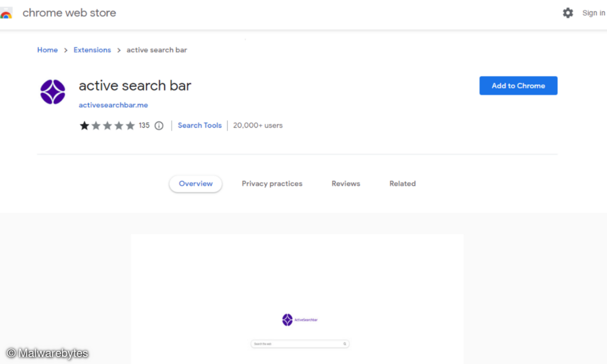The image size is (607, 364).
Task: Select the Overview tab
Action: 196,184
